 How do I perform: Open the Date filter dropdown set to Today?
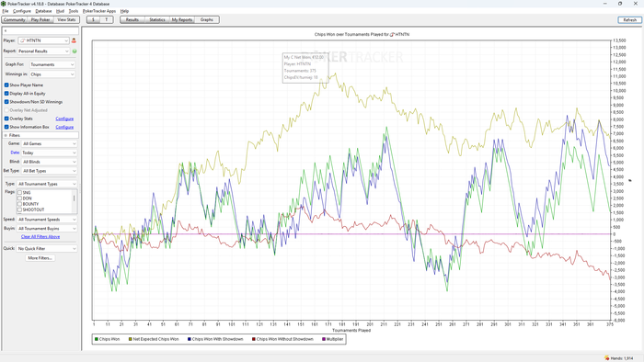point(49,153)
